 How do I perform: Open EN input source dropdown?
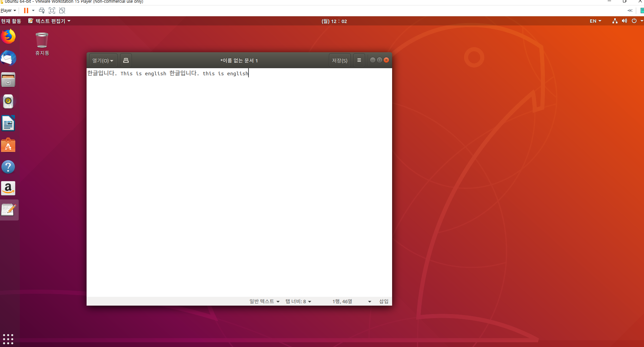595,21
